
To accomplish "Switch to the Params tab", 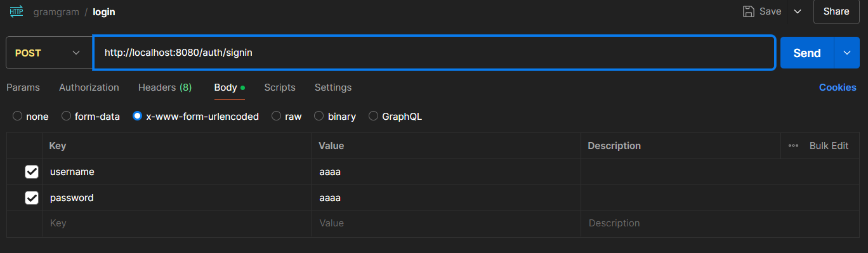I will 23,88.
